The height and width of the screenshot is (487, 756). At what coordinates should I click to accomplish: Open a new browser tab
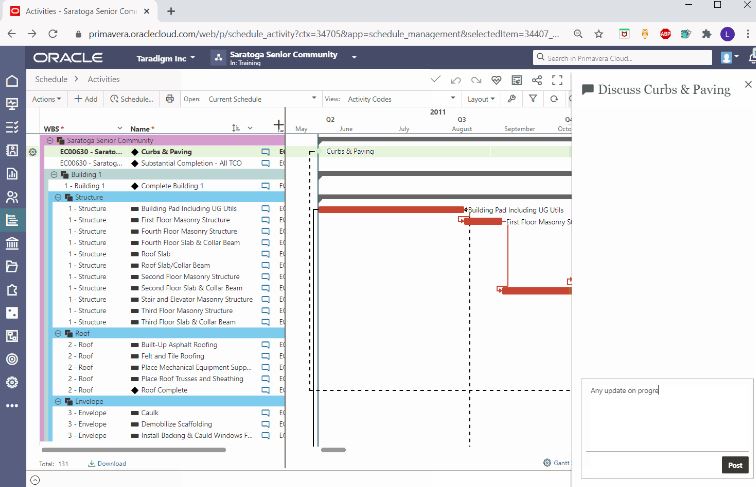coord(171,11)
